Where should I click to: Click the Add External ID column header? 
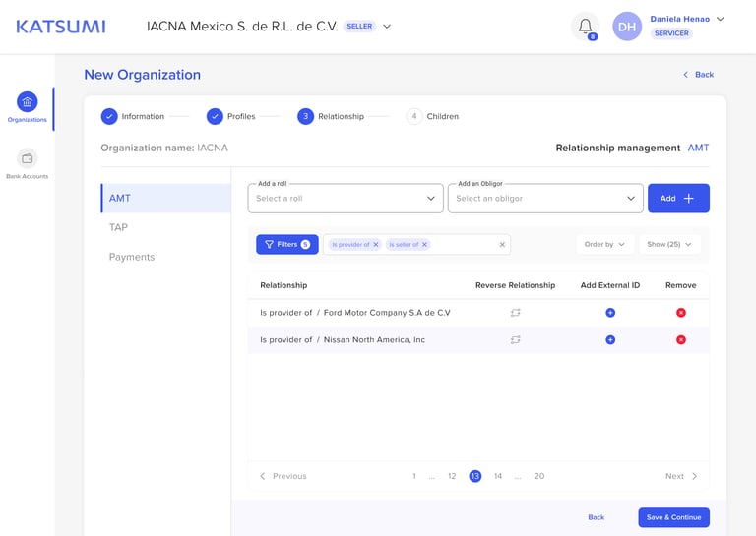point(610,285)
